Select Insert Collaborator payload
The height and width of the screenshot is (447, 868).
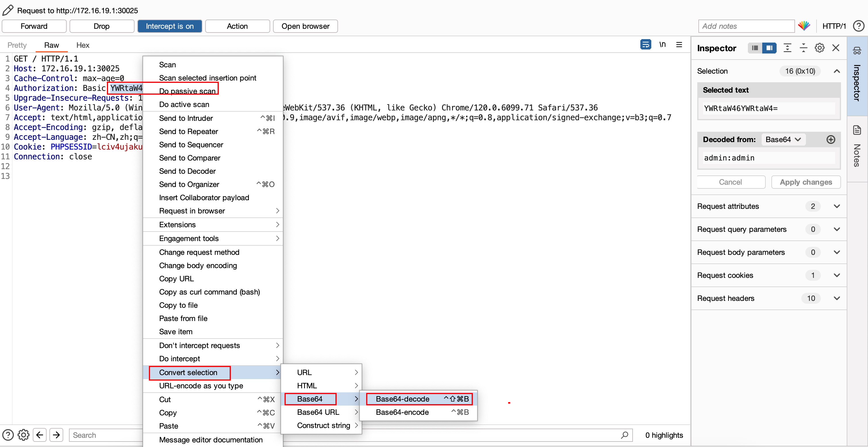pos(213,198)
